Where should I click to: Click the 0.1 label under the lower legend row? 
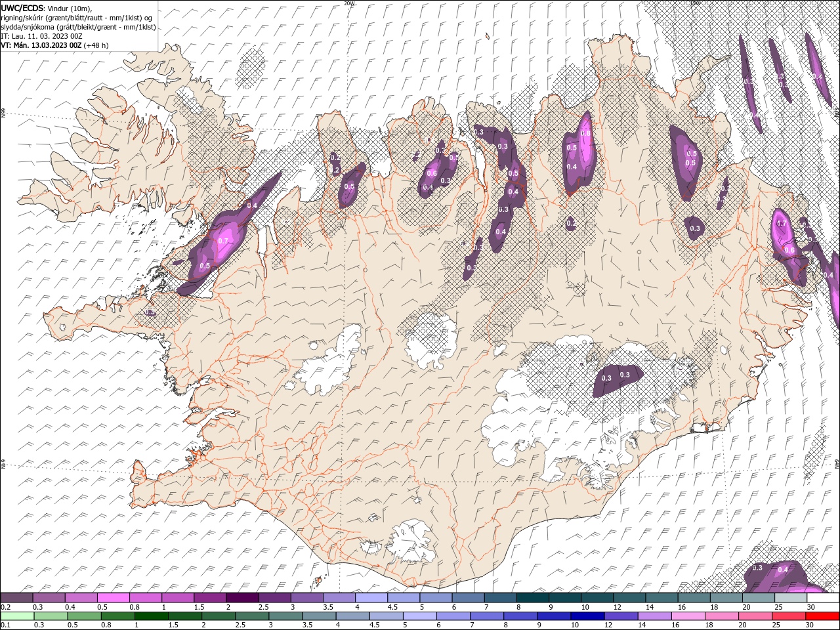[5, 625]
